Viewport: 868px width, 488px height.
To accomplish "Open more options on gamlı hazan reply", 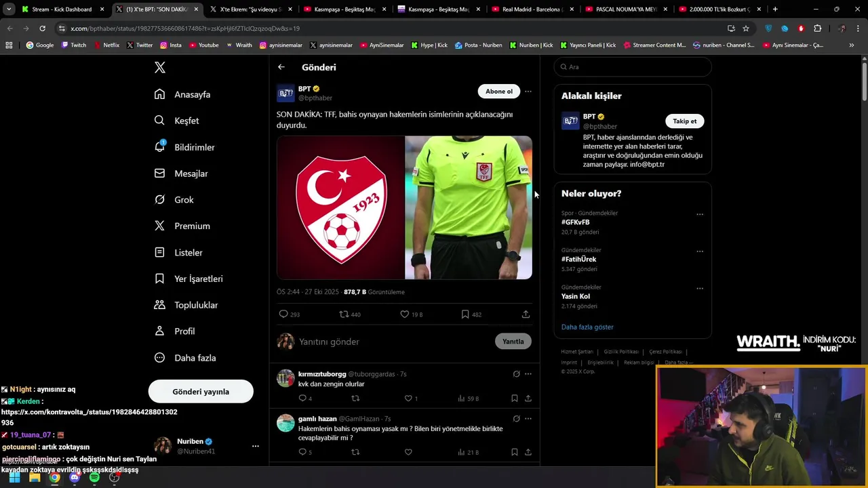I will (528, 419).
